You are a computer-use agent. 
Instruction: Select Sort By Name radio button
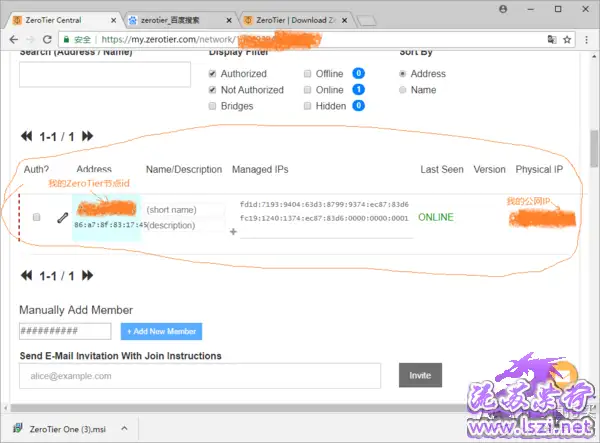tap(402, 90)
